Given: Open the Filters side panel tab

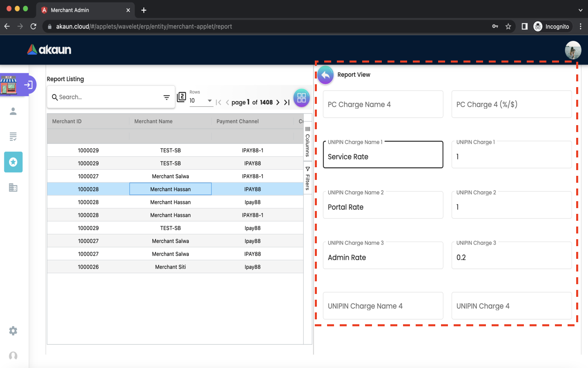Looking at the screenshot, I should 307,178.
